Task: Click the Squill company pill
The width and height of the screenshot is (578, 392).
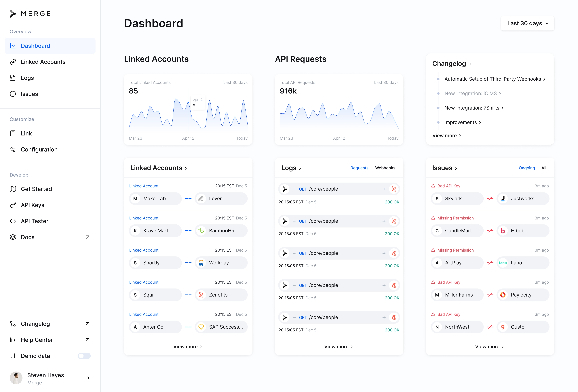Action: pos(155,295)
